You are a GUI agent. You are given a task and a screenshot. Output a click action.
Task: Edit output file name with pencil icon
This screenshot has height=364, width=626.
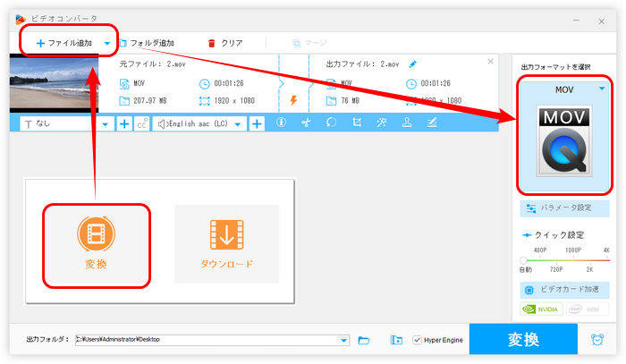coord(413,63)
